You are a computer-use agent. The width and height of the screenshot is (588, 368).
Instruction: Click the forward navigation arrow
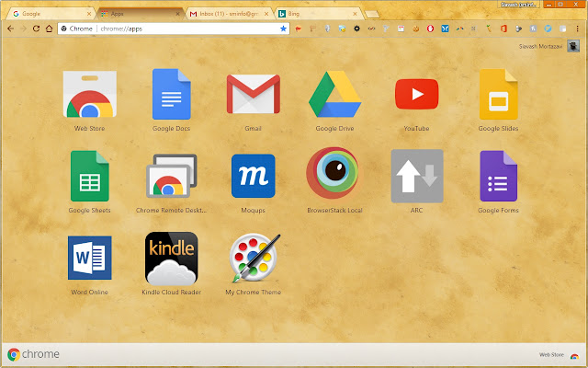click(x=23, y=29)
